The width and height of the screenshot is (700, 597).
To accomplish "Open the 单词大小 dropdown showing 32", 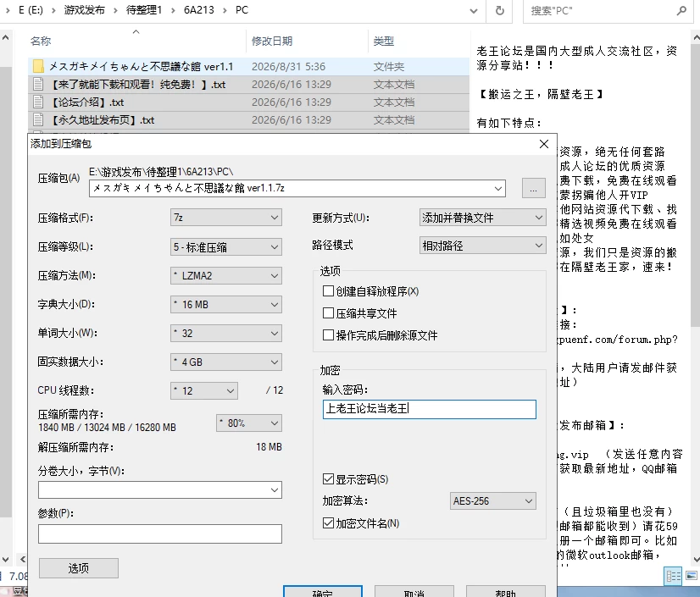I will pos(226,334).
